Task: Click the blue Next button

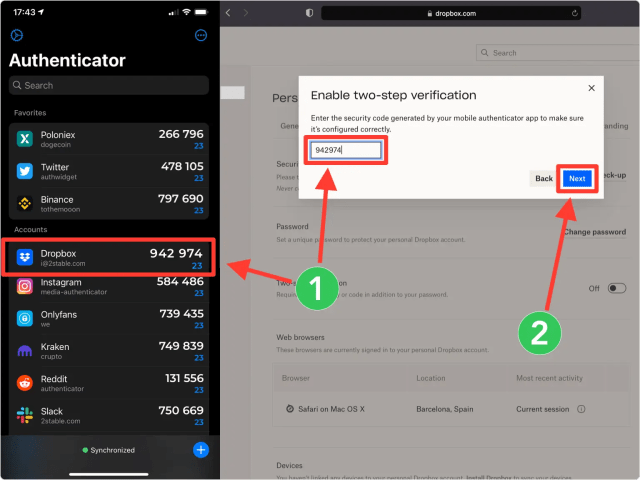Action: (577, 178)
